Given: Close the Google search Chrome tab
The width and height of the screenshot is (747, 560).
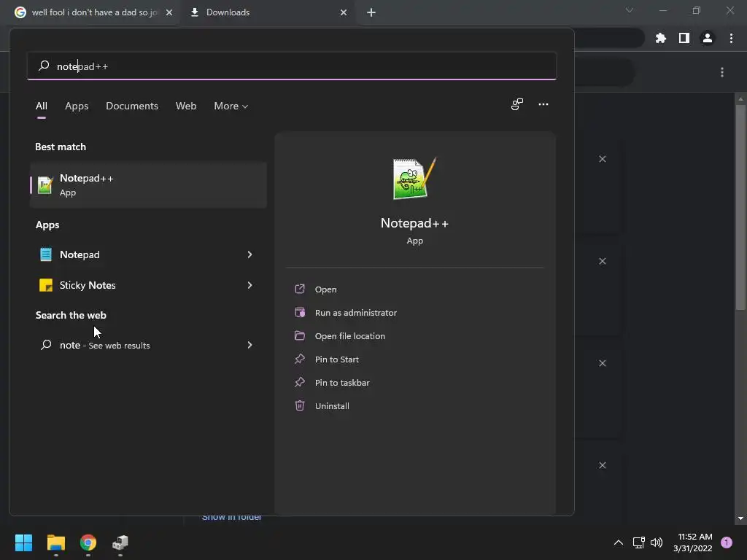Looking at the screenshot, I should (x=169, y=12).
